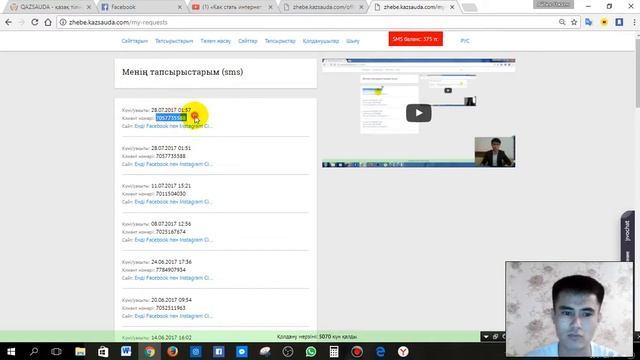
Task: Switch to the Facebook browser tab
Action: [141, 7]
